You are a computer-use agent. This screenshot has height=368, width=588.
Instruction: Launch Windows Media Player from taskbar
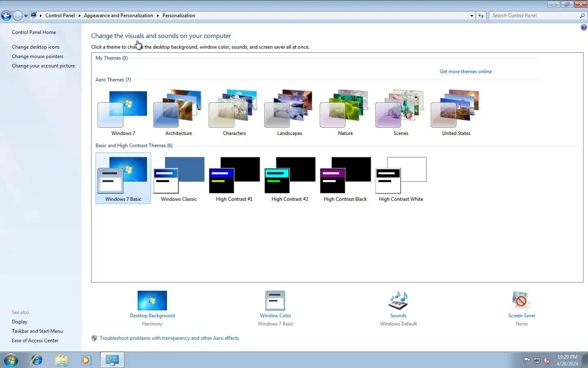point(86,360)
